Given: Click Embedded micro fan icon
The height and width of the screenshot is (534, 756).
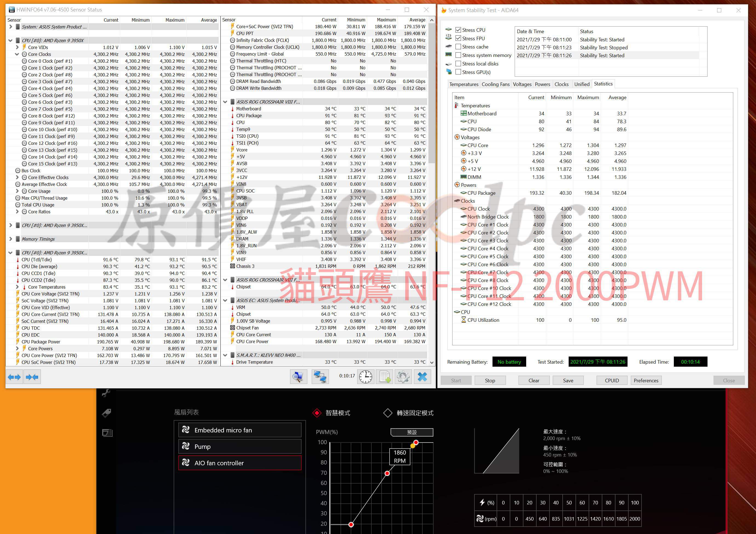Looking at the screenshot, I should [186, 430].
